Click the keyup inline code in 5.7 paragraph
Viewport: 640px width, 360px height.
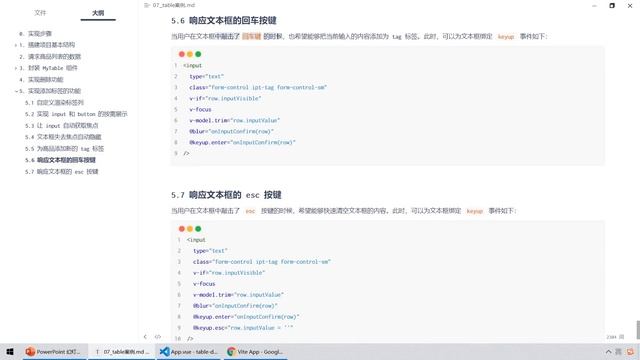click(x=474, y=211)
